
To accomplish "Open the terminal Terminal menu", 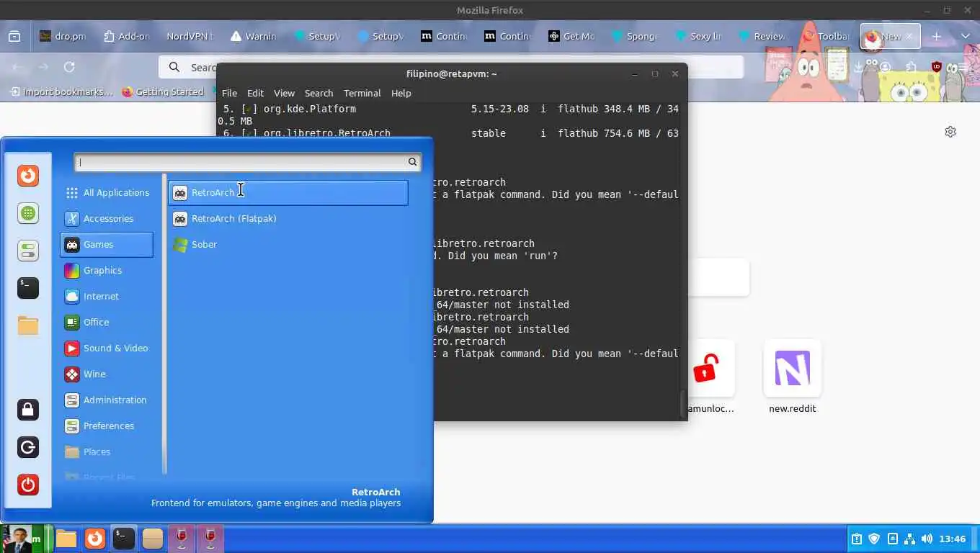I will 362,93.
